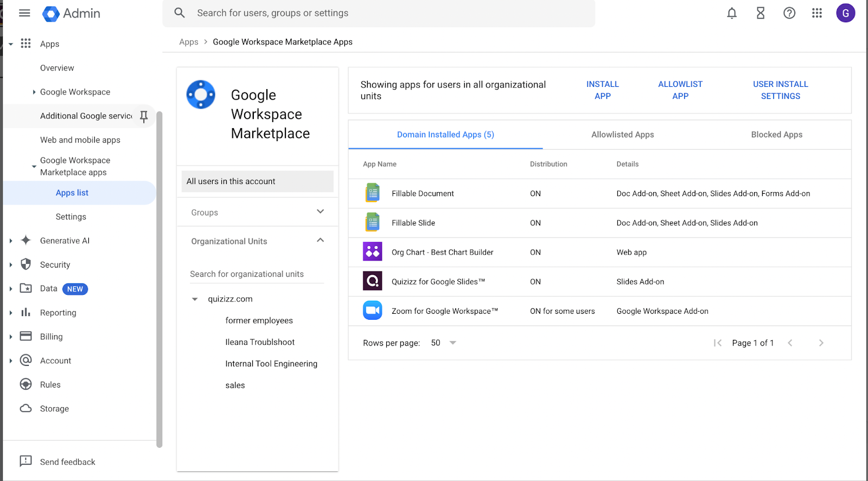Expand Google Workspace submenu arrow

click(34, 92)
